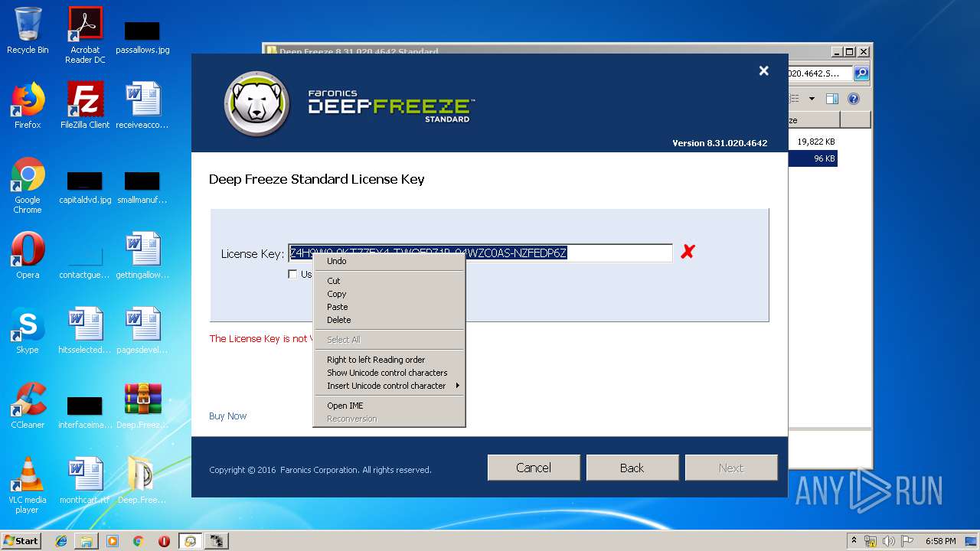
Task: Launch Skype from desktop
Action: click(28, 331)
